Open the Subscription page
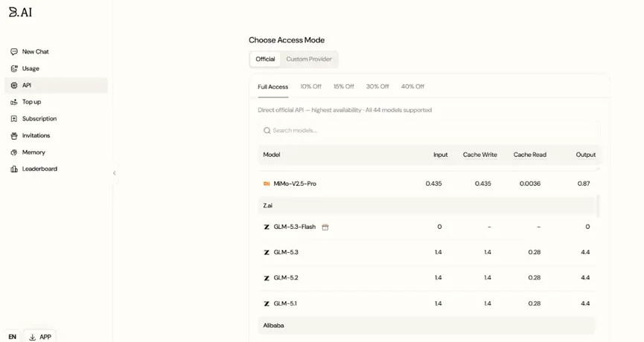This screenshot has height=342, width=644. point(57,119)
